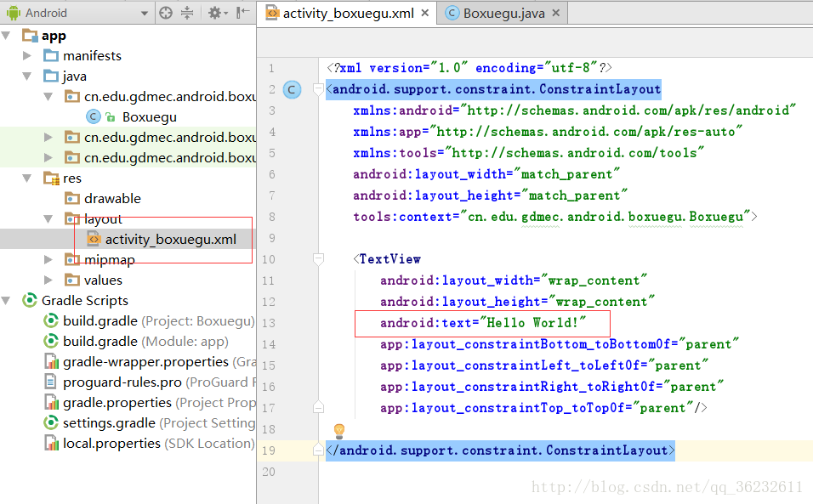Select the drawable folder
The width and height of the screenshot is (813, 504).
tap(112, 198)
